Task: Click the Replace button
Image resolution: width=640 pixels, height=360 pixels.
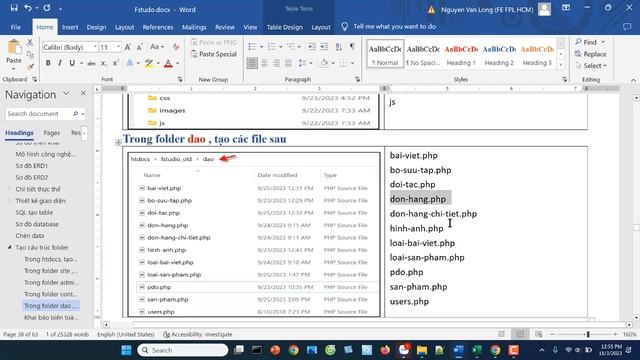Action: click(590, 54)
